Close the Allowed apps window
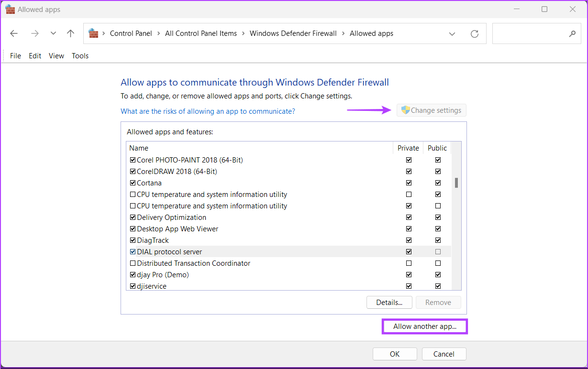The height and width of the screenshot is (369, 588). [573, 9]
